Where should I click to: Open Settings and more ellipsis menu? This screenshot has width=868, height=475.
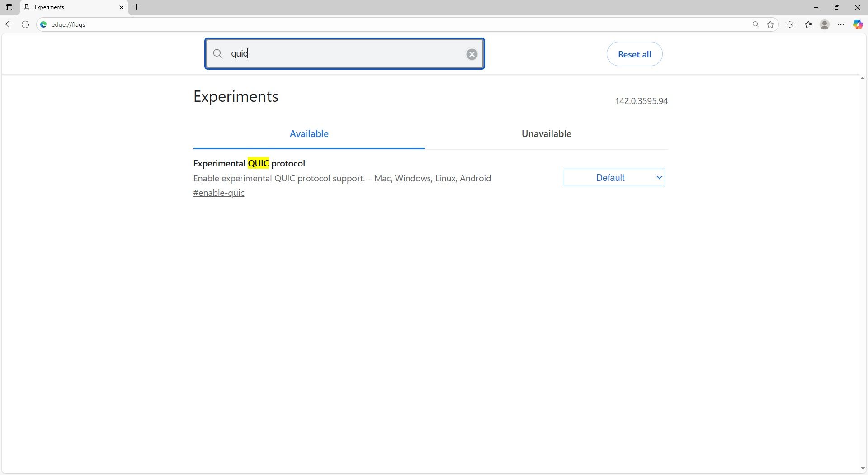841,24
